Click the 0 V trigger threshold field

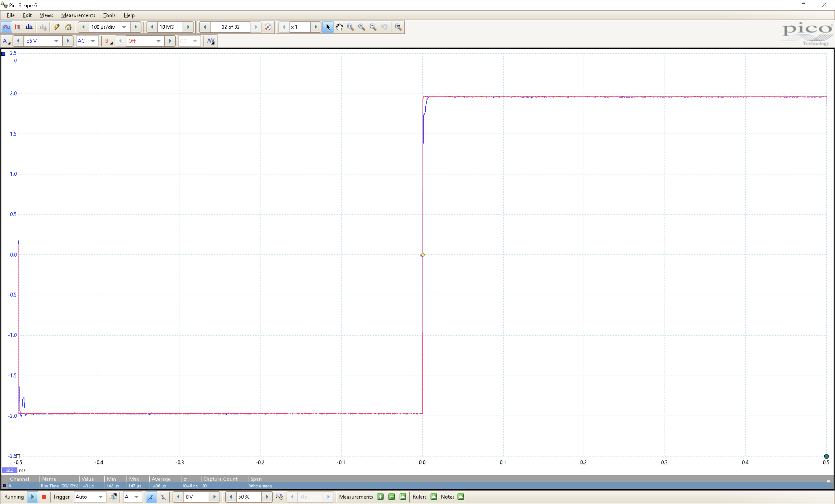point(196,497)
